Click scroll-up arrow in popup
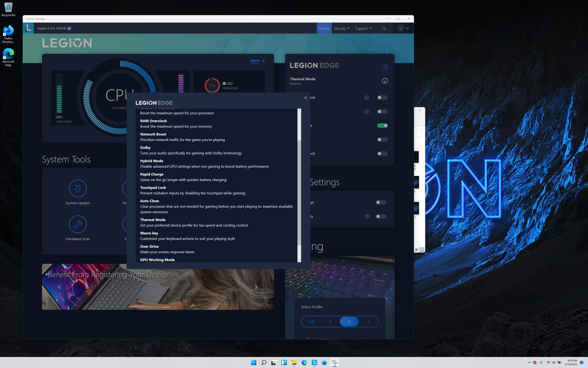Image resolution: width=588 pixels, height=368 pixels. point(299,110)
